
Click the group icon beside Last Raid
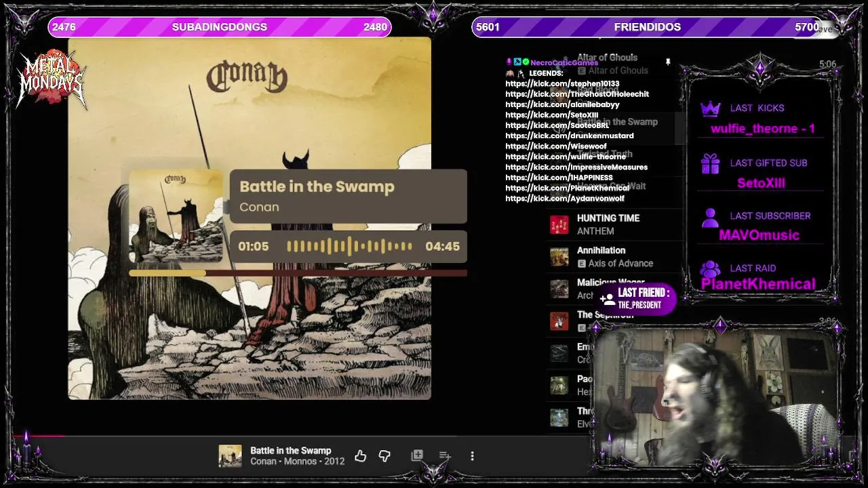click(710, 269)
